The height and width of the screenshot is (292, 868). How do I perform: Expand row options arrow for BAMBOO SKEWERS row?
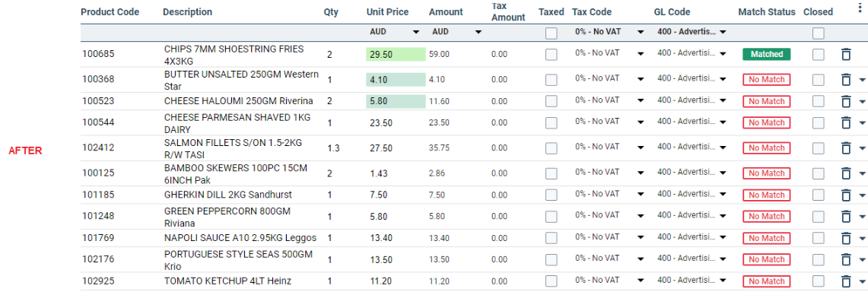pyautogui.click(x=862, y=174)
